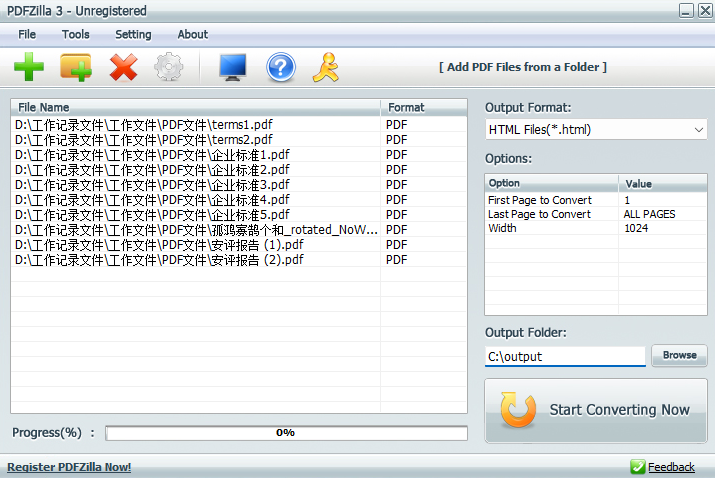Click the conversion progress bar
This screenshot has height=478, width=715.
coord(286,432)
